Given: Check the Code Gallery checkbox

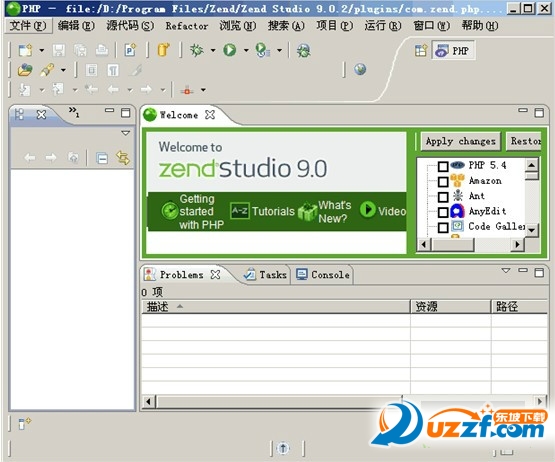Looking at the screenshot, I should click(x=443, y=227).
